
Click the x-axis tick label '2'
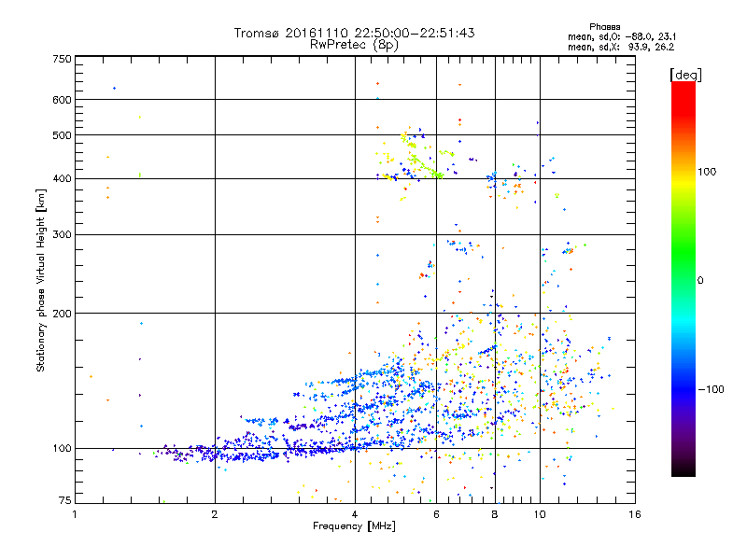(x=215, y=514)
